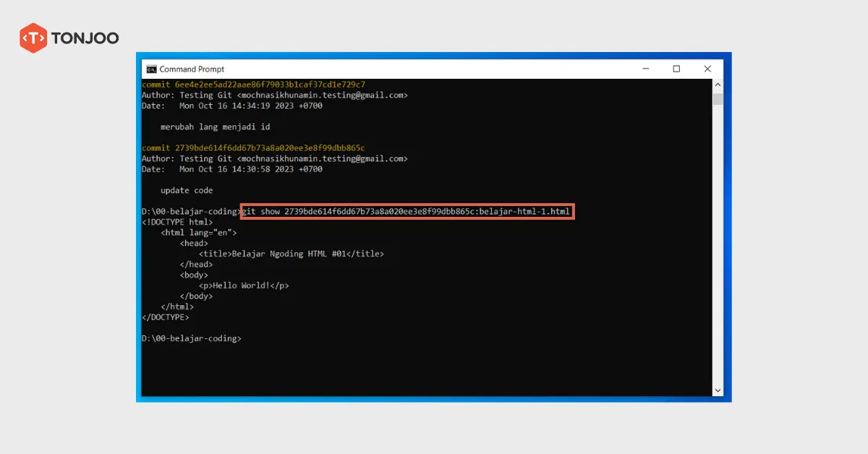Click the html lang="en" line
The image size is (868, 454).
[199, 233]
